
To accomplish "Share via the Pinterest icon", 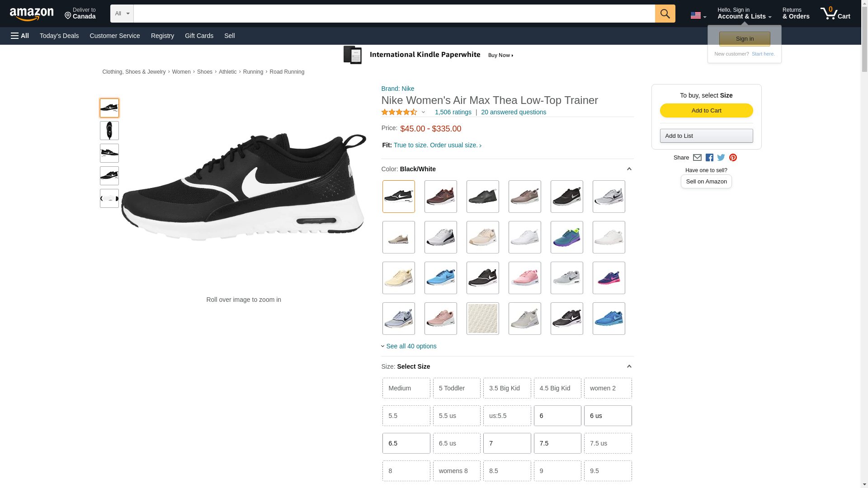I will [733, 158].
